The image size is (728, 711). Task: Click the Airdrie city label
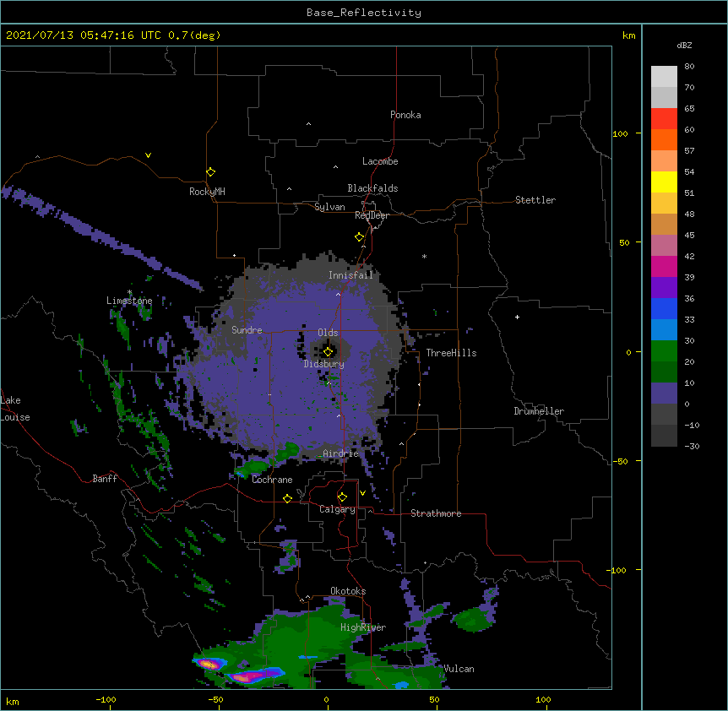coord(341,453)
